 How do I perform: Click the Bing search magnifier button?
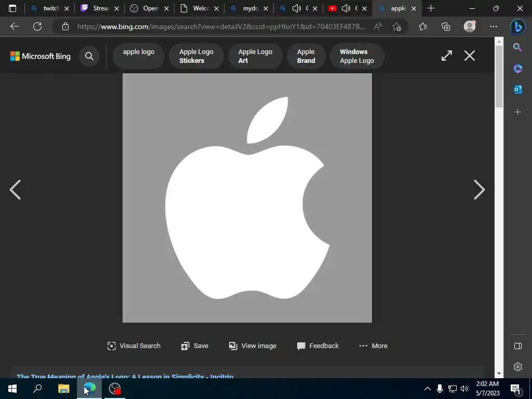[x=89, y=56]
